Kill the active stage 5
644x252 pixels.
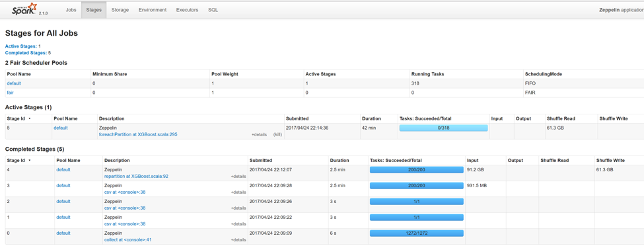277,134
